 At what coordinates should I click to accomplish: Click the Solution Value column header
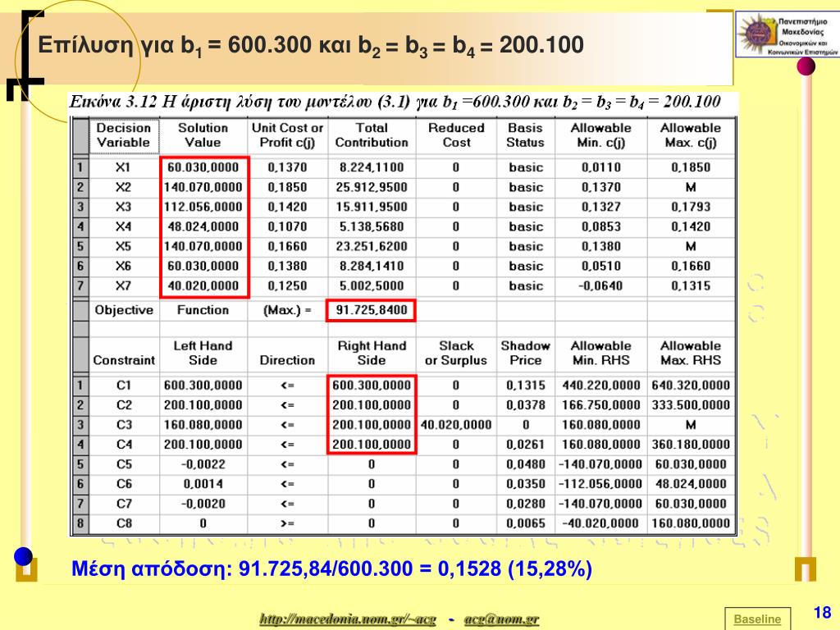203,135
